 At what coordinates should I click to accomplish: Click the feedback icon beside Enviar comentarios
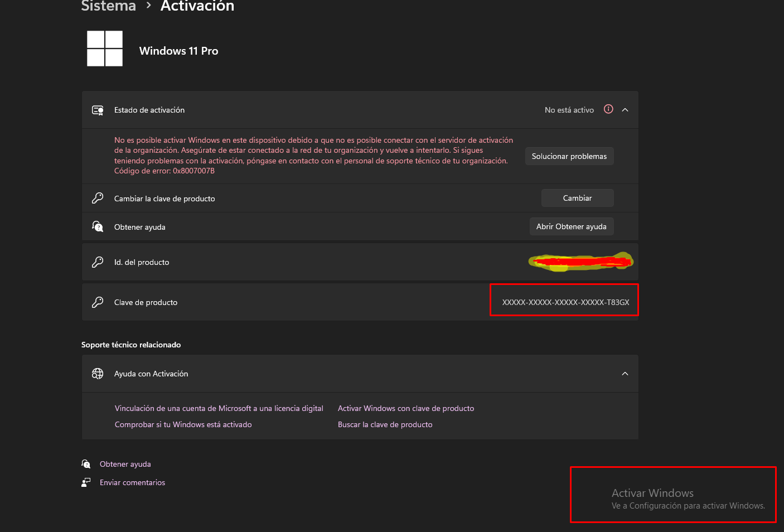pos(86,482)
